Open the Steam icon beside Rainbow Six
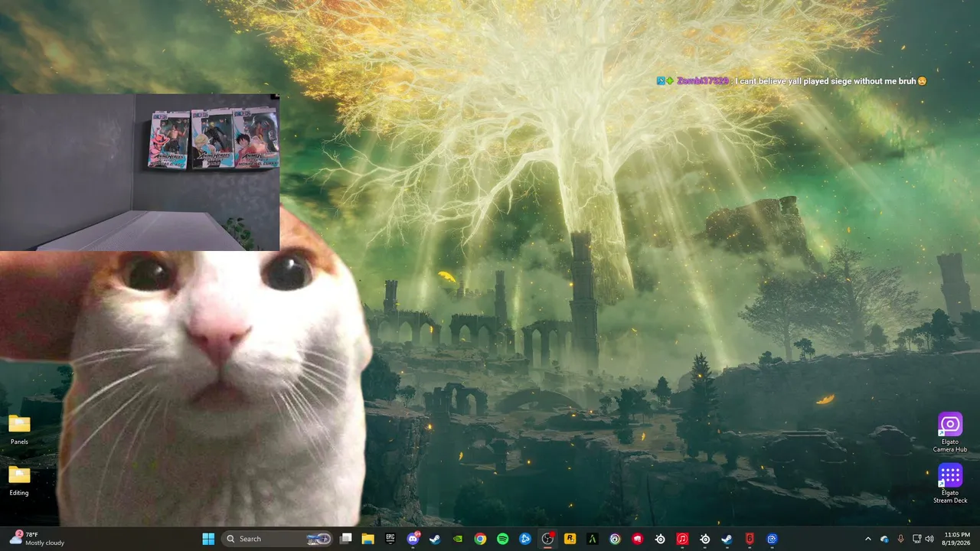Viewport: 980px width, 551px height. point(727,539)
